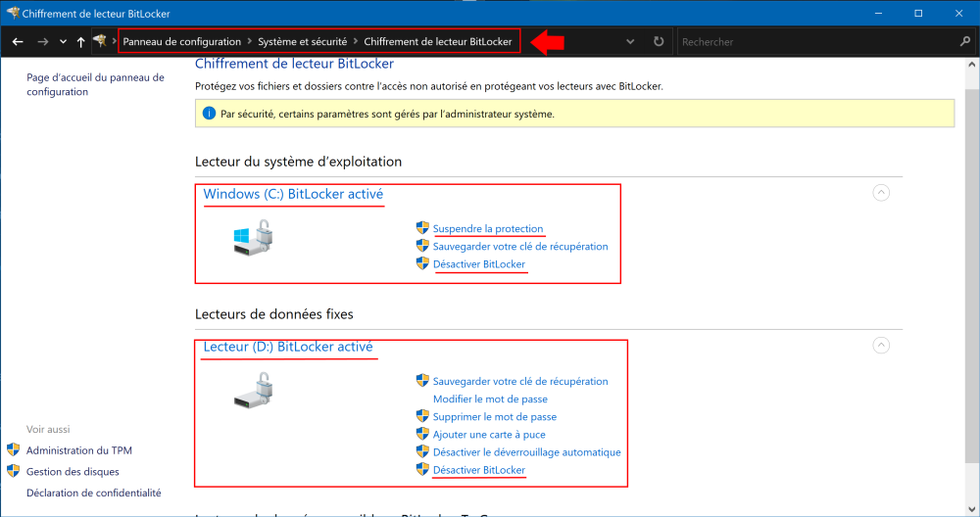Viewport: 980px width, 517px height.
Task: Select Système et sécurité breadcrumb
Action: [303, 42]
